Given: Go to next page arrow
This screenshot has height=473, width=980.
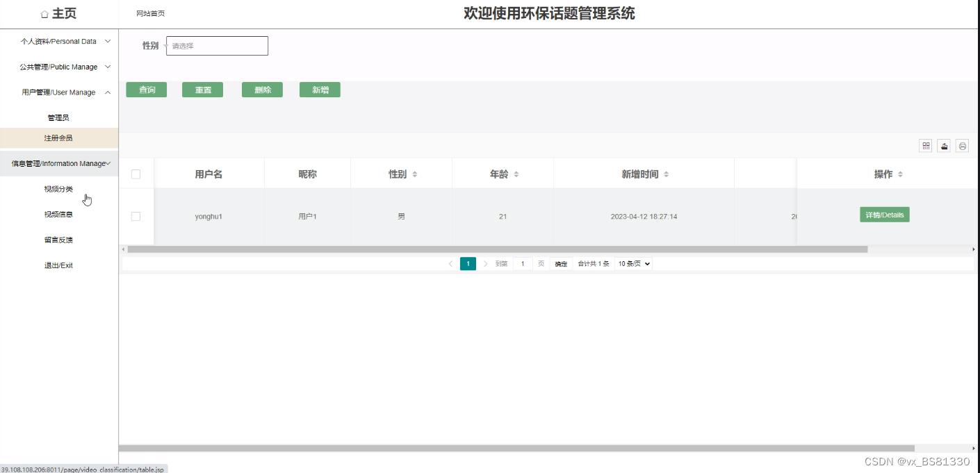Looking at the screenshot, I should click(485, 264).
